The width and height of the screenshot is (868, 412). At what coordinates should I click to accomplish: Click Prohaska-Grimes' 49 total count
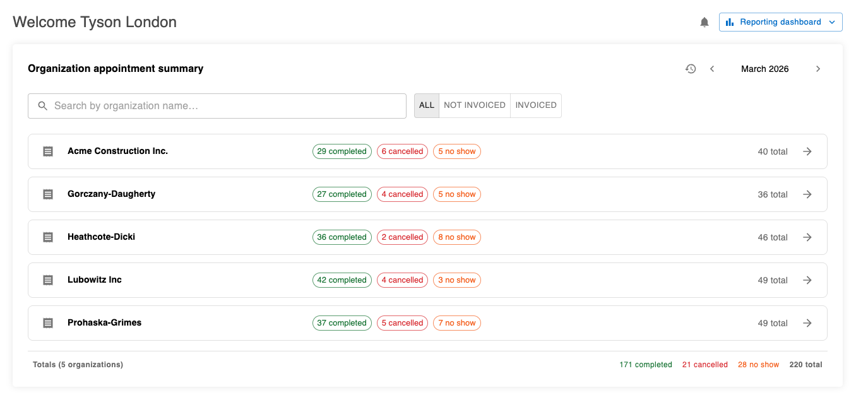(x=773, y=323)
